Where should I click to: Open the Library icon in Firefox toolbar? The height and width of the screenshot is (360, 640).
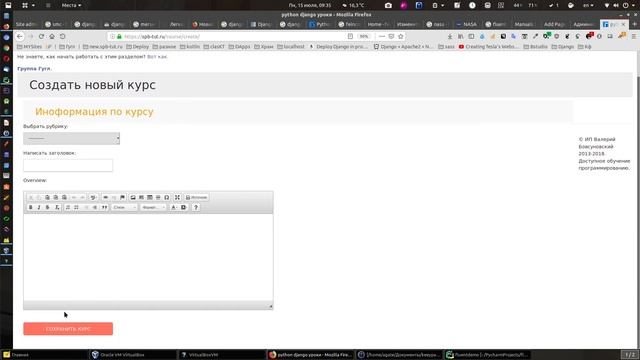click(x=460, y=36)
